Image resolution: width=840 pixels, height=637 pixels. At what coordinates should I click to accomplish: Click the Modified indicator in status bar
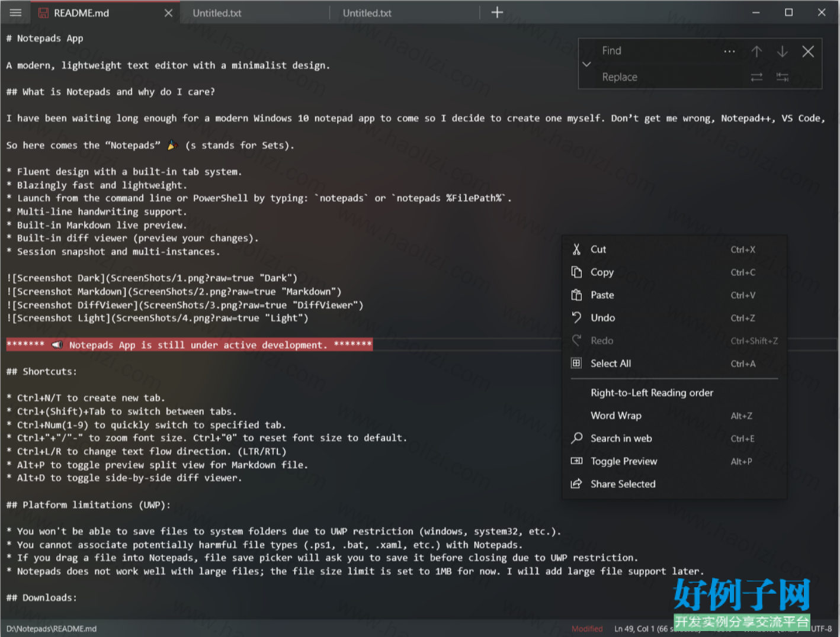587,629
